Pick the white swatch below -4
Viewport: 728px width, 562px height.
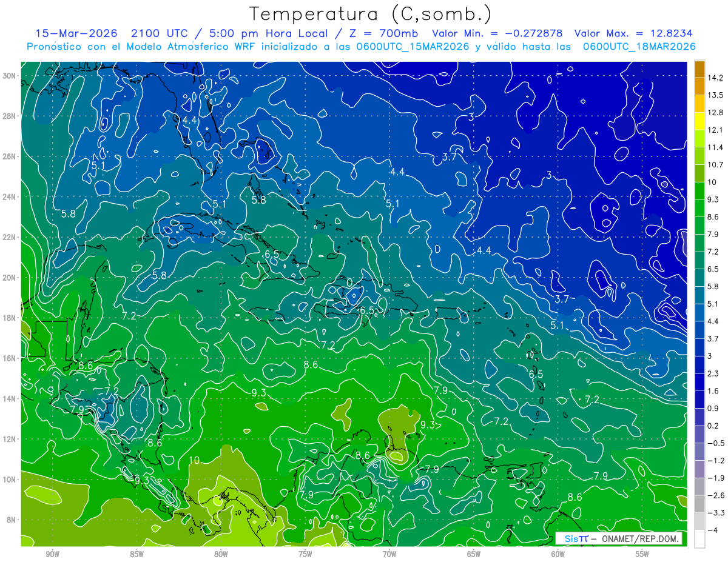[x=699, y=539]
